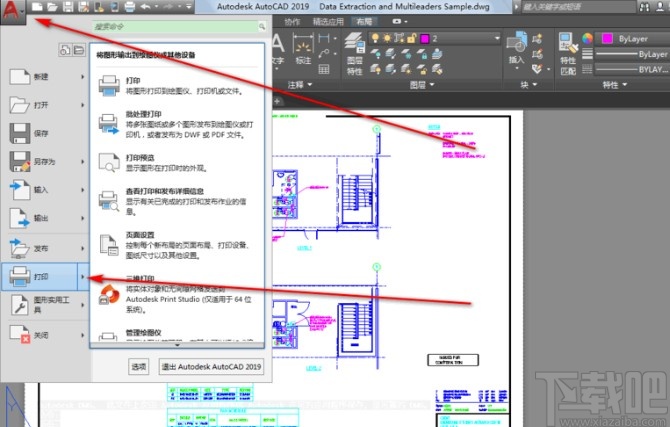Click the binoculars search icon in title bar
The height and width of the screenshot is (427, 670).
[644, 7]
